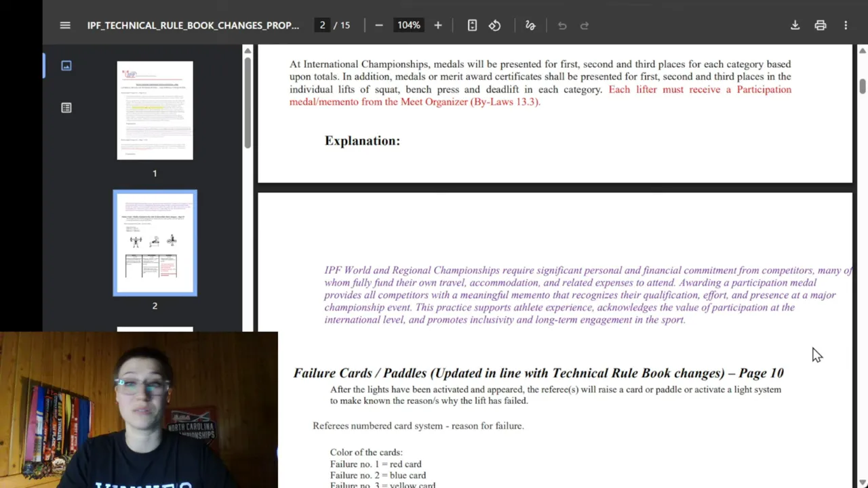Image resolution: width=868 pixels, height=488 pixels.
Task: Rotate the PDF page counterclockwise
Action: click(494, 25)
